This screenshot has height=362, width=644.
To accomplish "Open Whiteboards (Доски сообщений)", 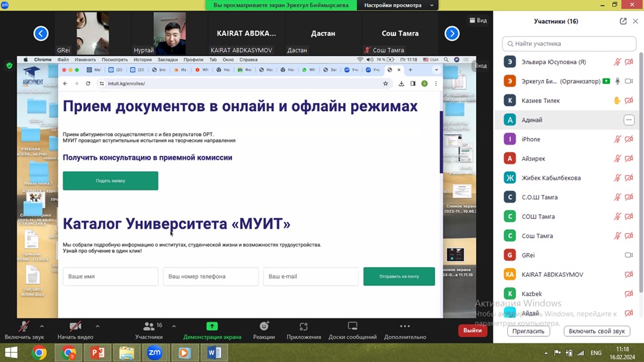I will pyautogui.click(x=352, y=331).
